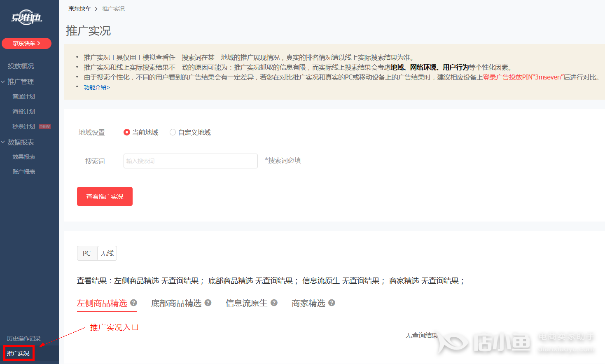Image resolution: width=605 pixels, height=364 pixels.
Task: Open the 京东快车 product switcher button
Action: (x=26, y=43)
